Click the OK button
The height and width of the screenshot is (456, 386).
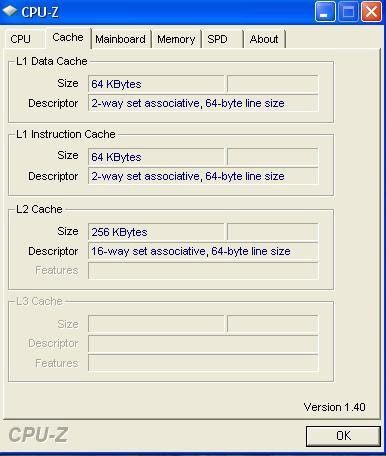(343, 436)
